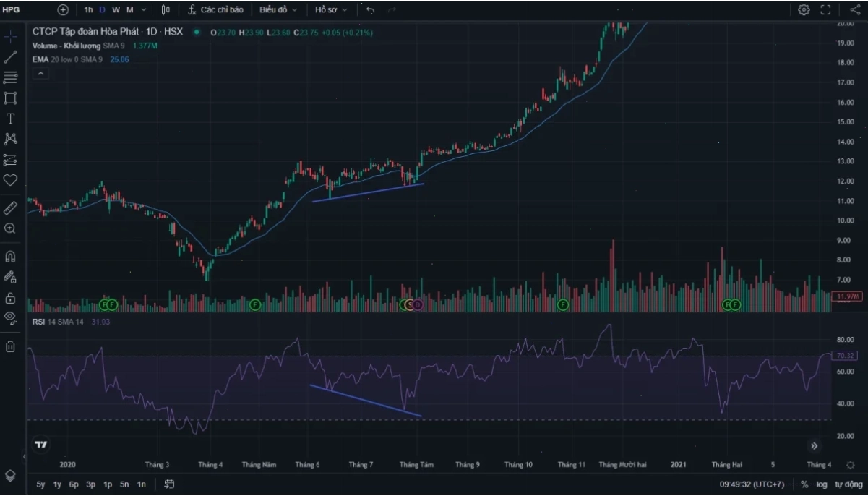The image size is (868, 496).
Task: Select the ruler measure tool
Action: pos(10,208)
